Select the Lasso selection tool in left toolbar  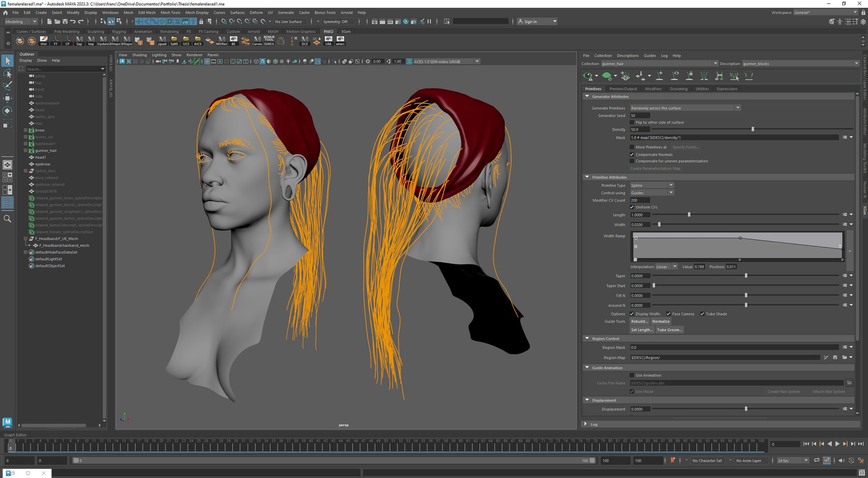click(x=7, y=74)
